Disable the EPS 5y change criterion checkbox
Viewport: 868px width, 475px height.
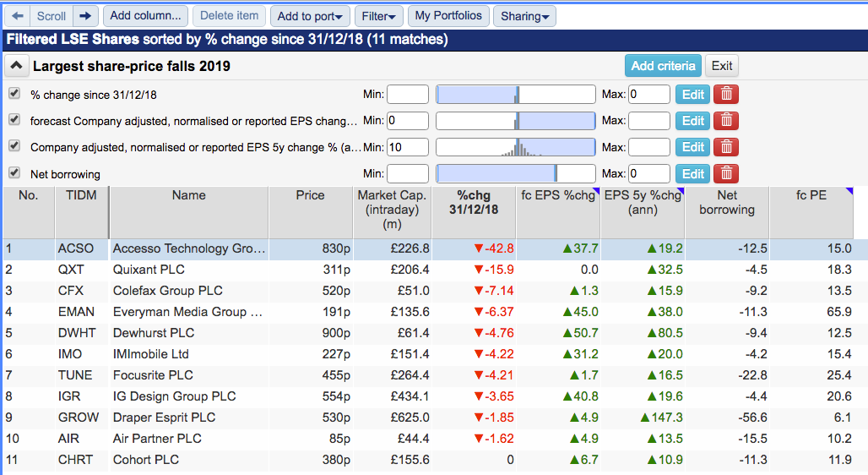tap(14, 145)
